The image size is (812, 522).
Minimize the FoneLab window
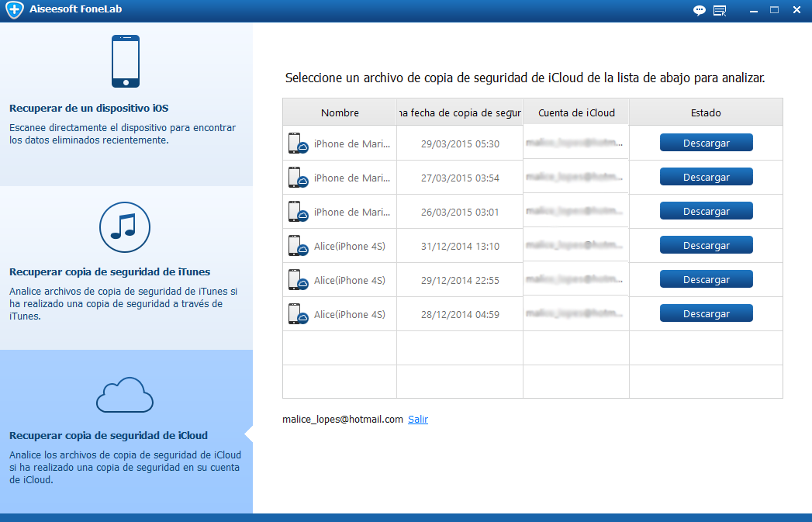pos(754,10)
